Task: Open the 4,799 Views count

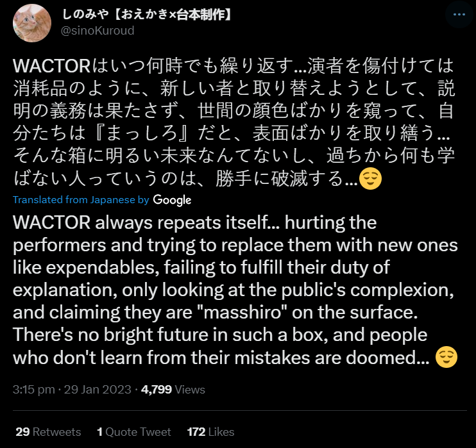Action: point(173,390)
